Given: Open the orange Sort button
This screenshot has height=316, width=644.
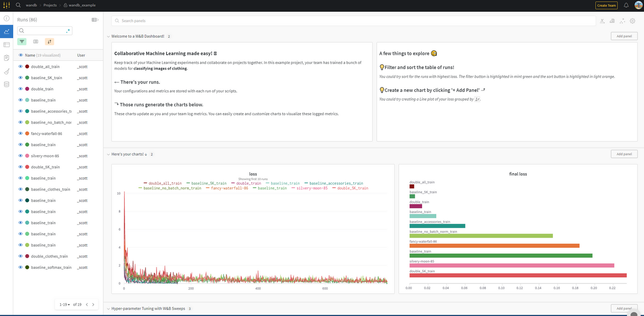Looking at the screenshot, I should click(x=49, y=42).
